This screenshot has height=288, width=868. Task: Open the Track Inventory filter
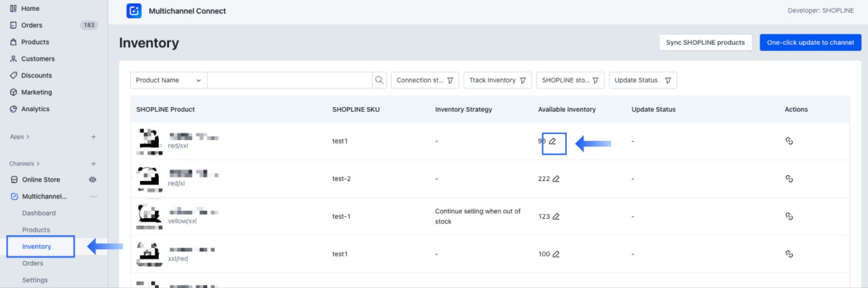pyautogui.click(x=497, y=80)
